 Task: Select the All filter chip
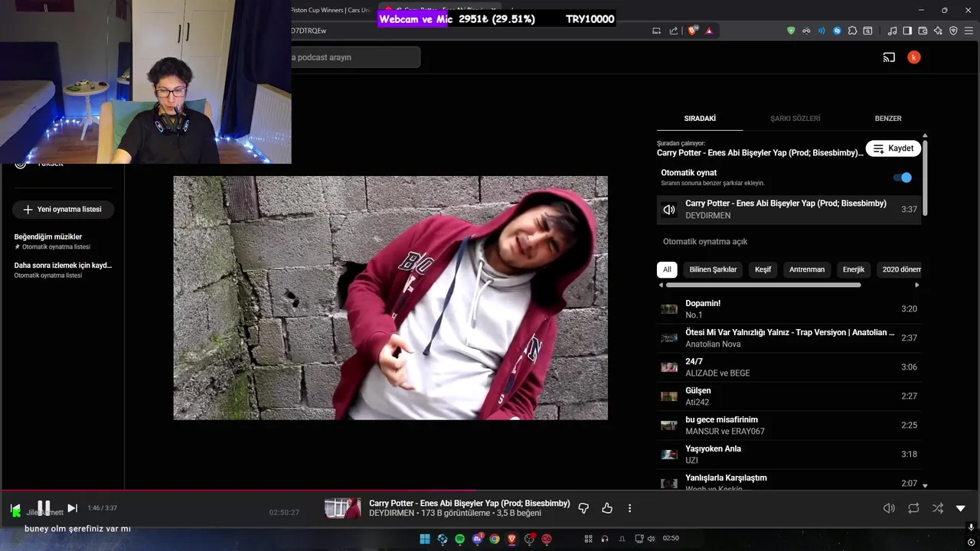coord(667,269)
